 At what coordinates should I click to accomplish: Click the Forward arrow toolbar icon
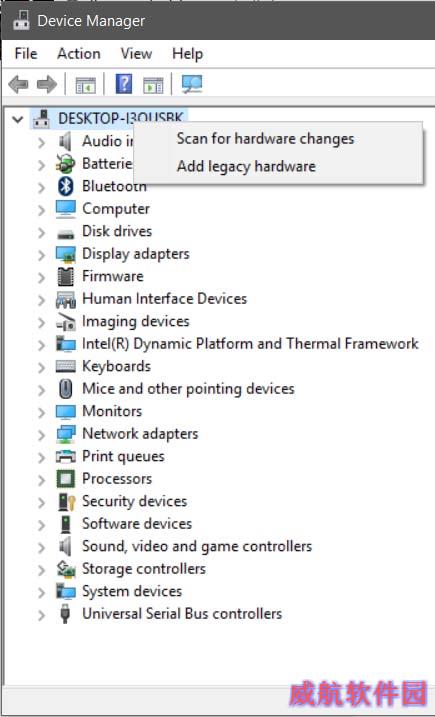[47, 84]
